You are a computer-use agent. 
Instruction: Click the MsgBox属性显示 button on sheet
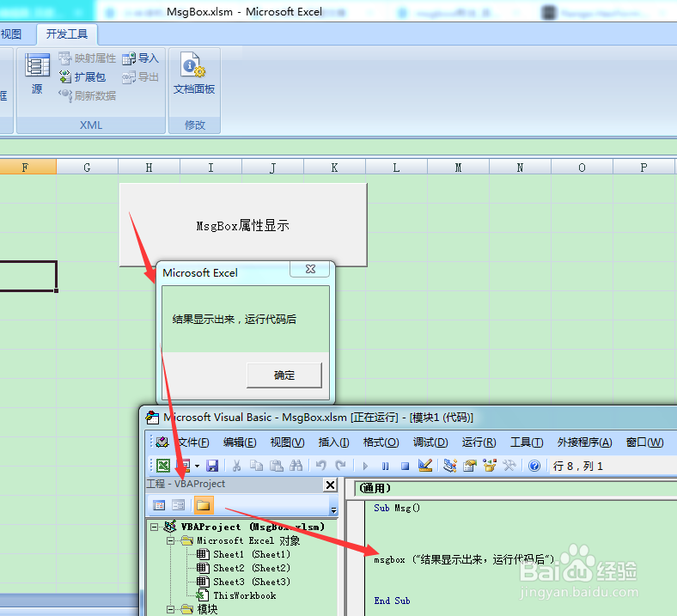coord(243,225)
